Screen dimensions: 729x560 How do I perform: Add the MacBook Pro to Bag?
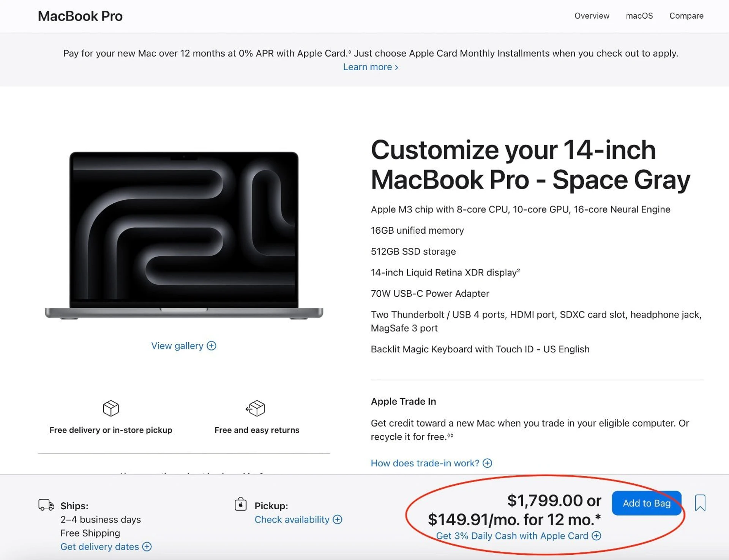(647, 503)
